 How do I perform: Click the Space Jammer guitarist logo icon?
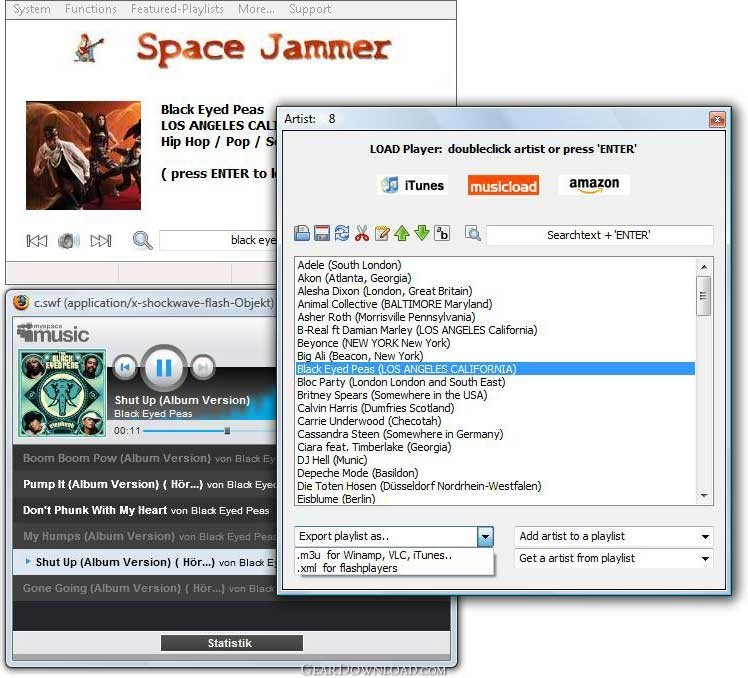point(88,48)
